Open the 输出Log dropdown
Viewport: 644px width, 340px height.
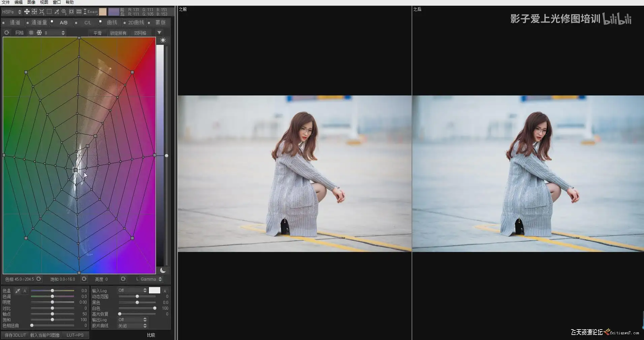point(132,320)
